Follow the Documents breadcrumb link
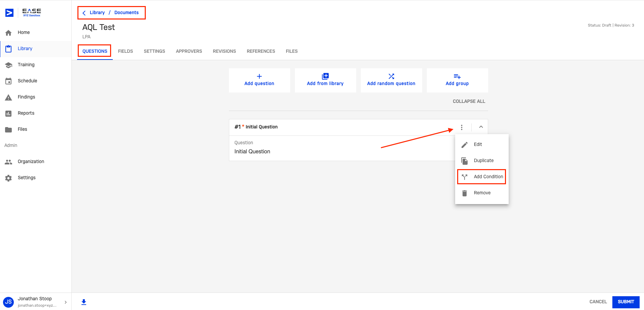This screenshot has width=644, height=310. (127, 13)
